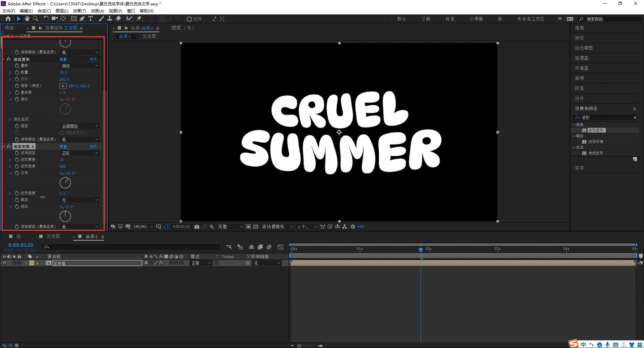Click 重置 for the 湍流置换 effect

[x=63, y=59]
